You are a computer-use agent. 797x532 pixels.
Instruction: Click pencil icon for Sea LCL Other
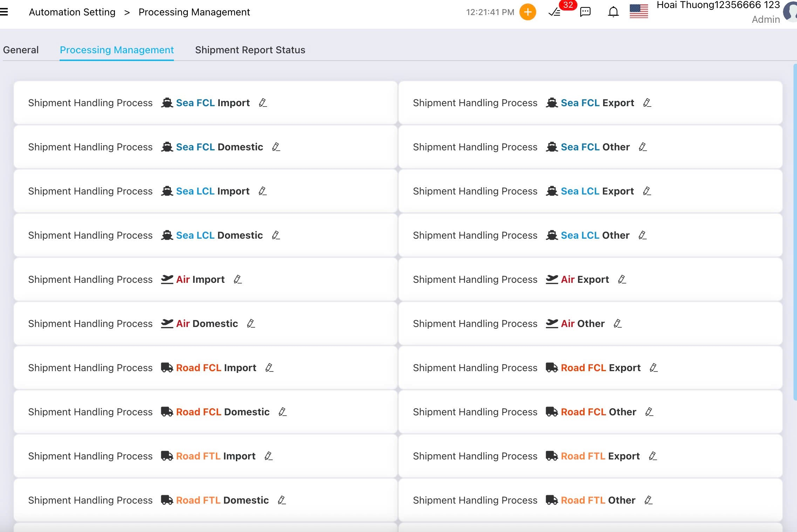[x=642, y=236]
